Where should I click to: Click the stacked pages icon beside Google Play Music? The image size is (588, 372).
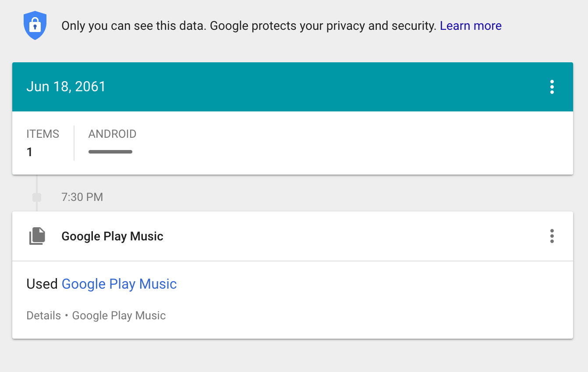pos(37,236)
